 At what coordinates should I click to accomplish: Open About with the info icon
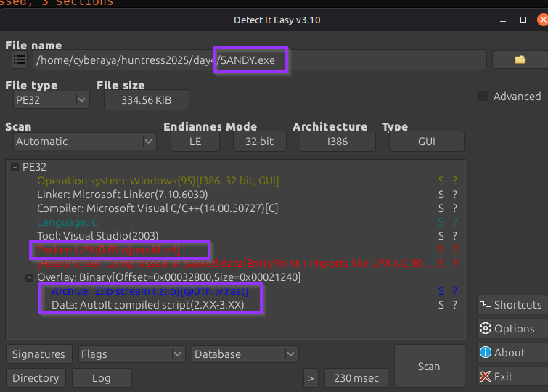point(485,352)
